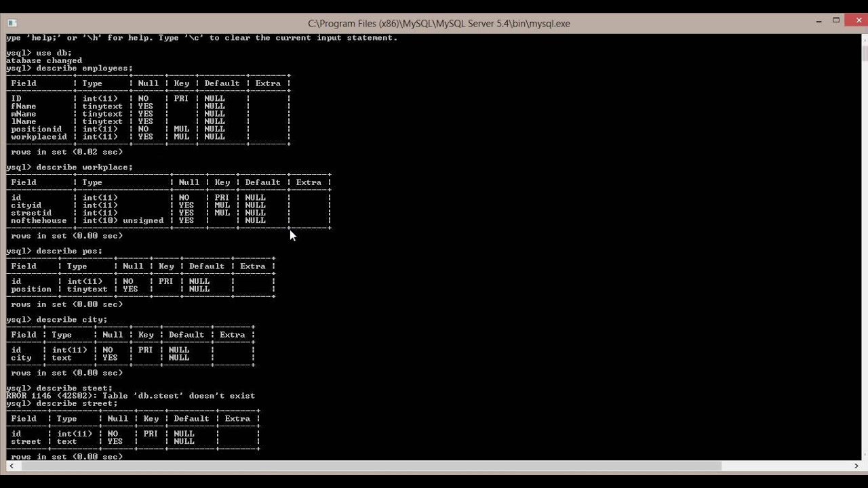
Task: Click the misspelled 'describe steet;' command
Action: [59, 388]
